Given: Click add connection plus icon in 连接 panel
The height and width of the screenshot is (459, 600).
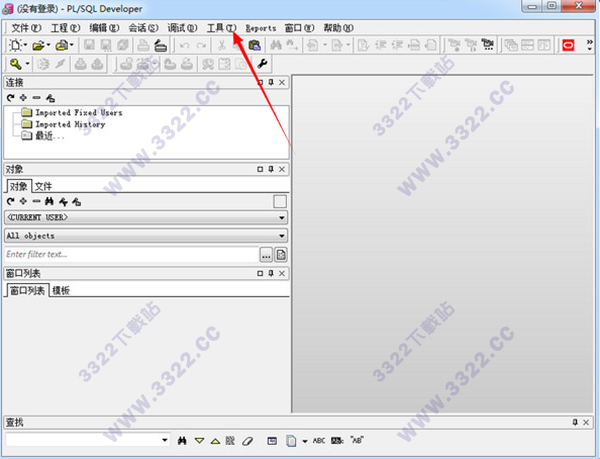Looking at the screenshot, I should point(23,98).
